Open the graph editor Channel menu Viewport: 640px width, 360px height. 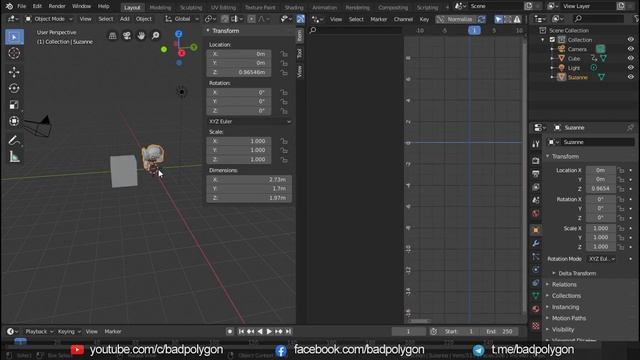(403, 19)
